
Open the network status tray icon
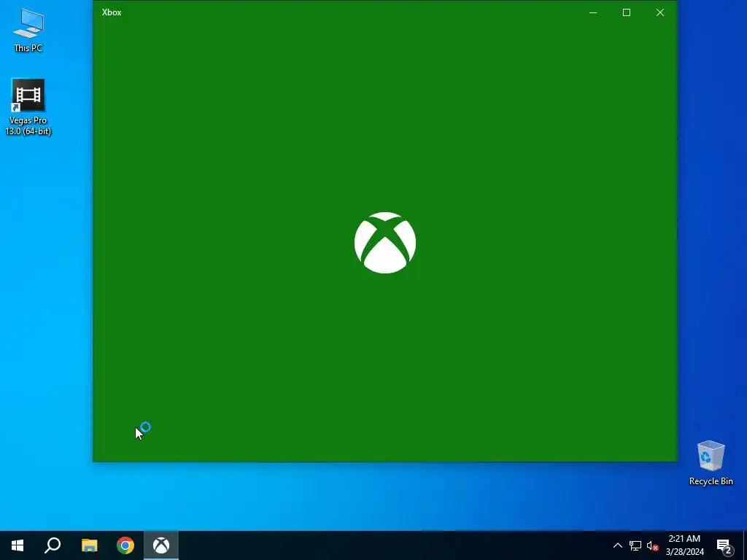(635, 545)
